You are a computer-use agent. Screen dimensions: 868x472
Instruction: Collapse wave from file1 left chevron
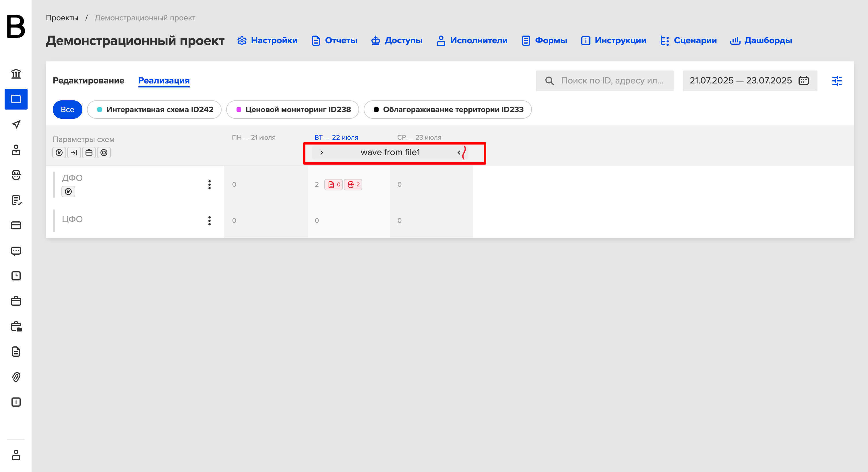[x=459, y=153]
